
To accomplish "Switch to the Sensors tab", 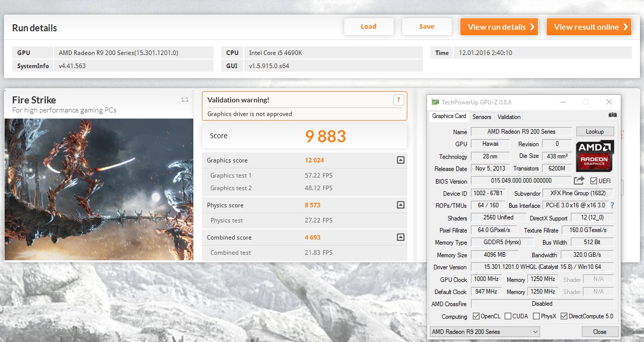I will [x=481, y=117].
